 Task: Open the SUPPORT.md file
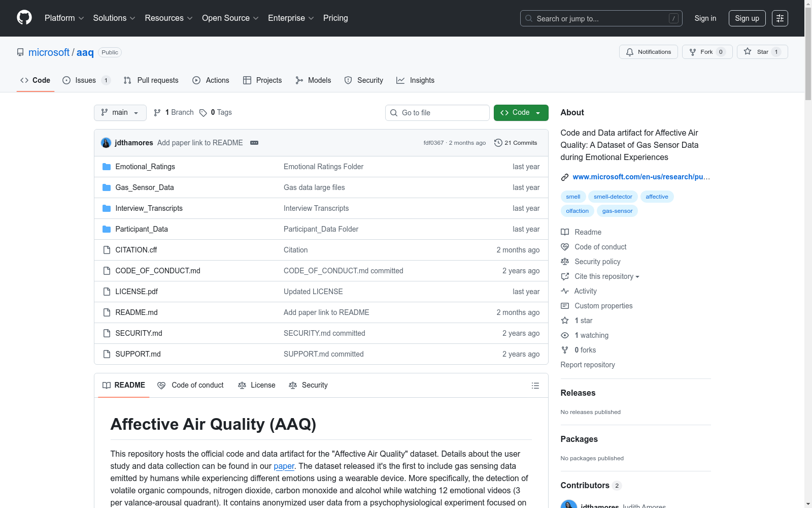point(138,354)
